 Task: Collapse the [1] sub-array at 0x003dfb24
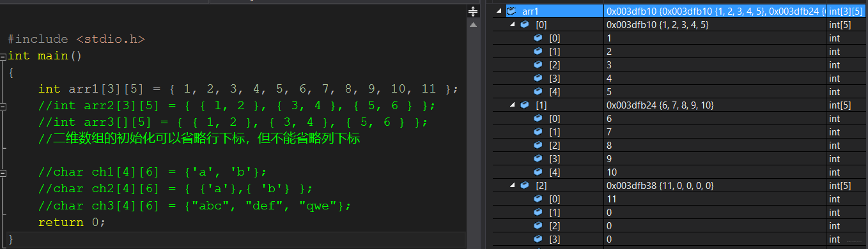click(511, 105)
